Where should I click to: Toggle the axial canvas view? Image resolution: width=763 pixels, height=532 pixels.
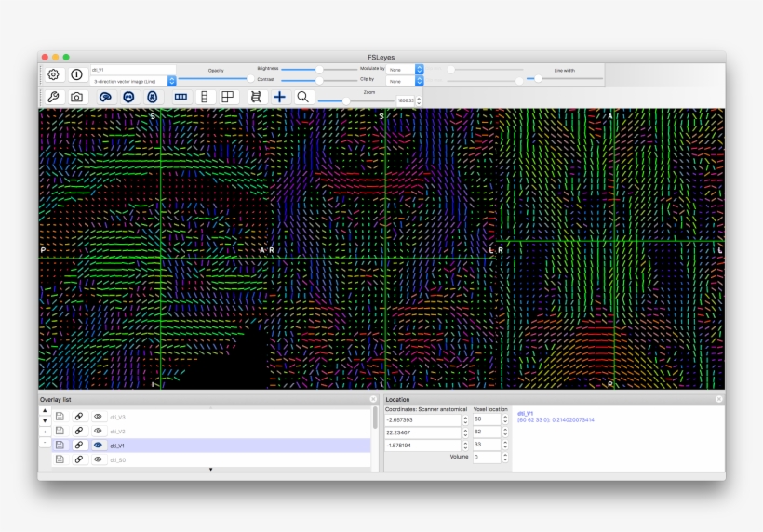pos(152,97)
